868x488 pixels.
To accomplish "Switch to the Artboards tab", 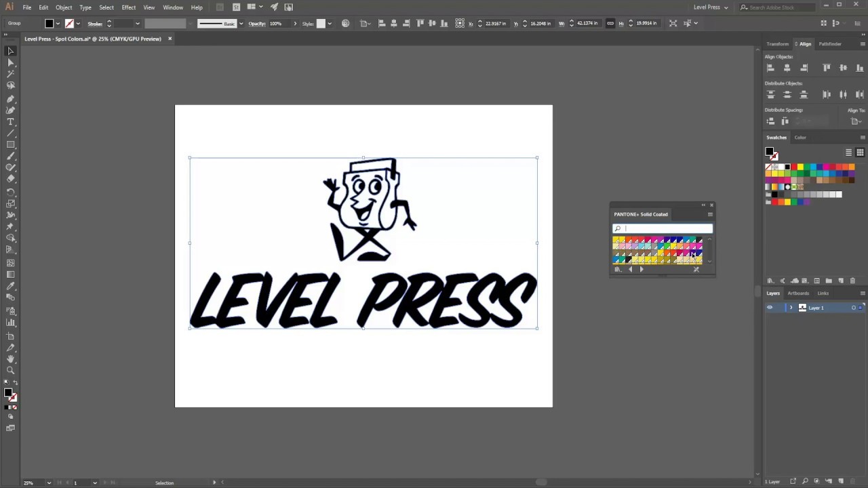I will tap(798, 293).
